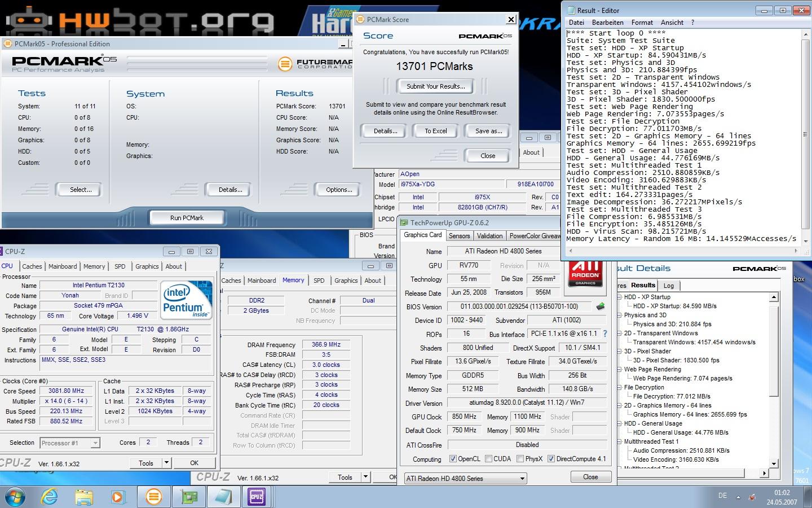
Task: Collapse Web Page Rendering tree node
Action: tap(619, 369)
